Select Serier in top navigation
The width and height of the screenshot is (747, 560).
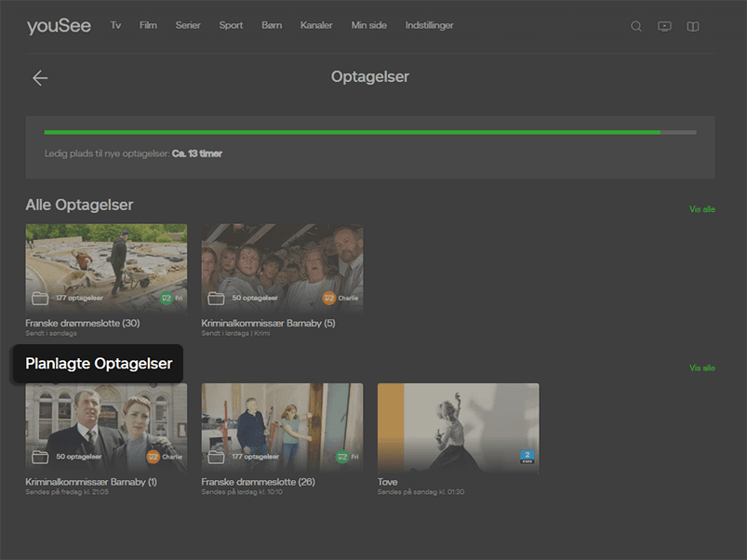point(188,25)
